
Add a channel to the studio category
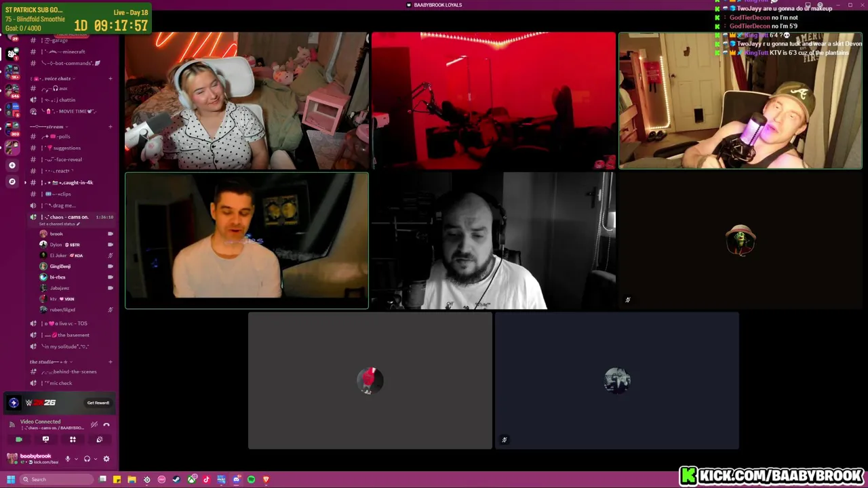pyautogui.click(x=110, y=362)
